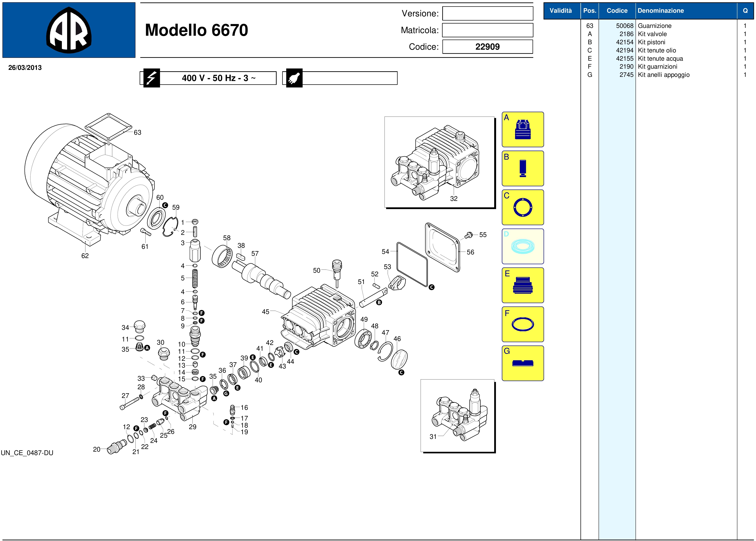Click the lightning bolt voltage icon
This screenshot has width=756, height=541.
[x=152, y=78]
